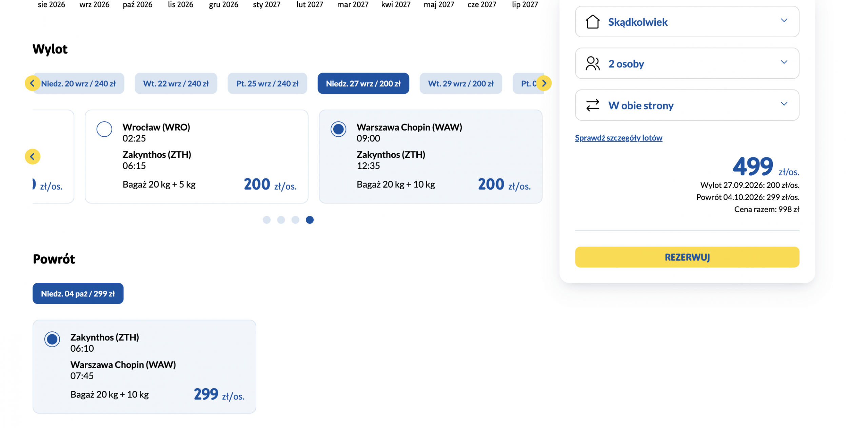Viewport: 868px width, 428px height.
Task: Expand the Skądkolwiek departure airport dropdown
Action: click(687, 22)
